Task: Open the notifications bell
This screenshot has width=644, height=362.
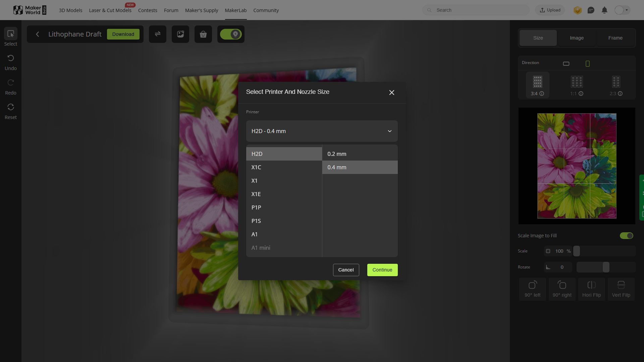Action: click(x=604, y=10)
